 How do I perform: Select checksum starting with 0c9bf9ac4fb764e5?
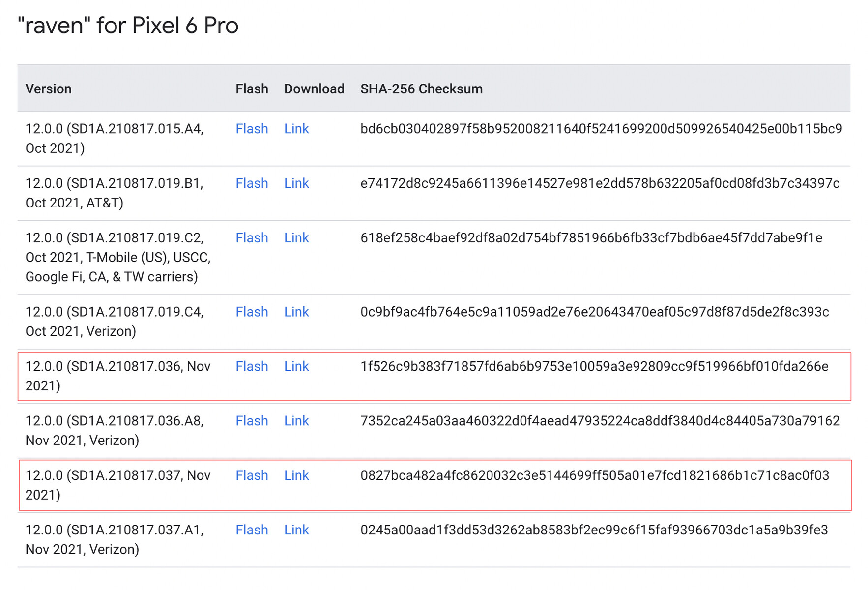[595, 312]
